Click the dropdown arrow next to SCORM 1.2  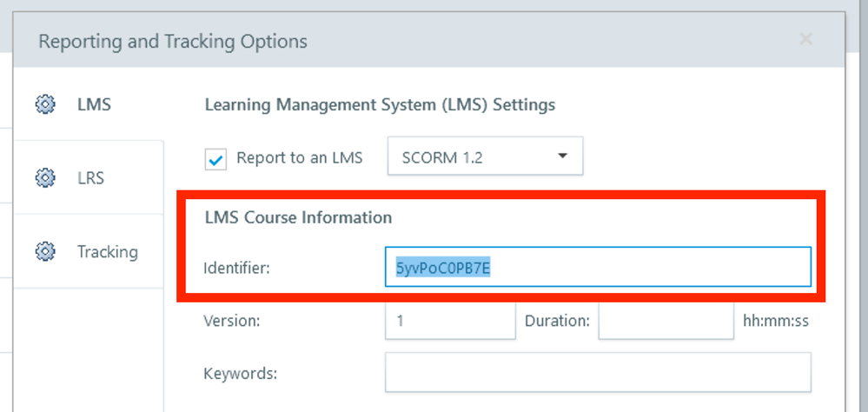point(562,156)
